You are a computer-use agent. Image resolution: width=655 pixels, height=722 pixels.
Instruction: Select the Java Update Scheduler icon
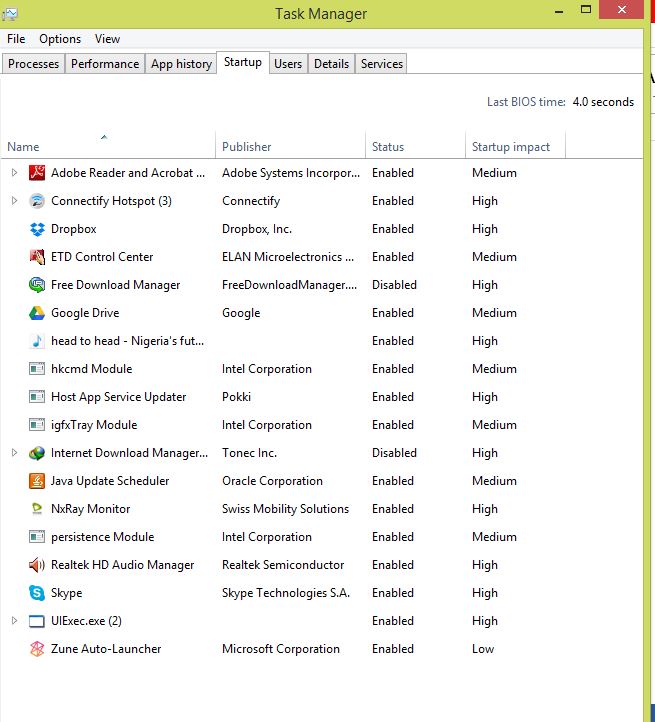pos(37,481)
